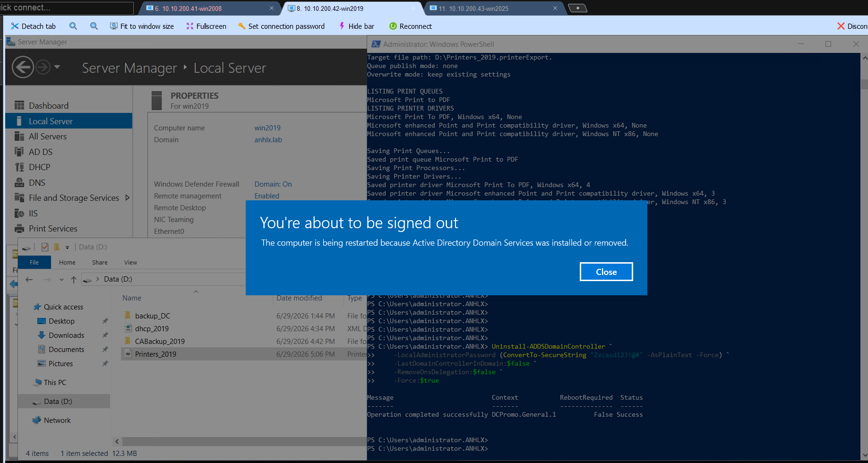Sort files by Date modified column
Viewport: 868px width, 463px height.
pos(299,298)
